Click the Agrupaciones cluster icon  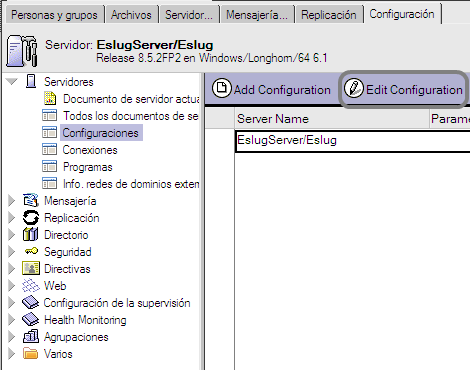(31, 336)
